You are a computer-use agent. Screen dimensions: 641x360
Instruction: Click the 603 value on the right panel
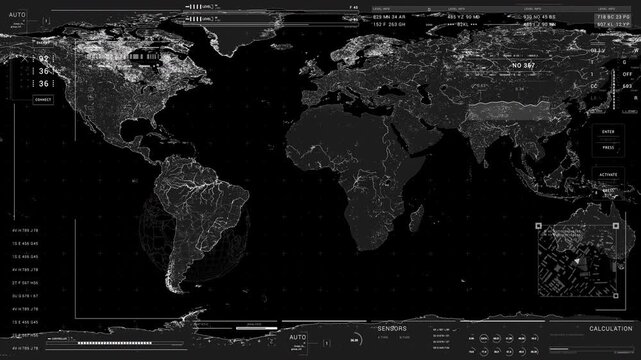(627, 86)
